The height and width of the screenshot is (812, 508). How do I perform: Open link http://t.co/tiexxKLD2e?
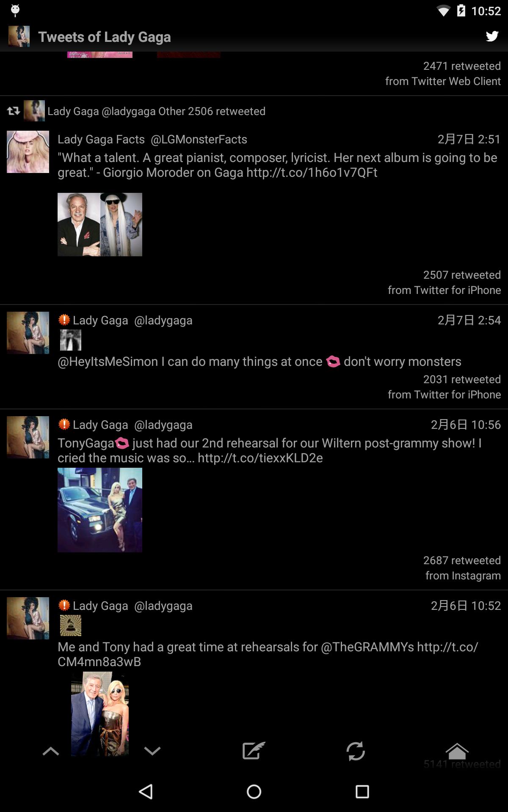(x=260, y=458)
